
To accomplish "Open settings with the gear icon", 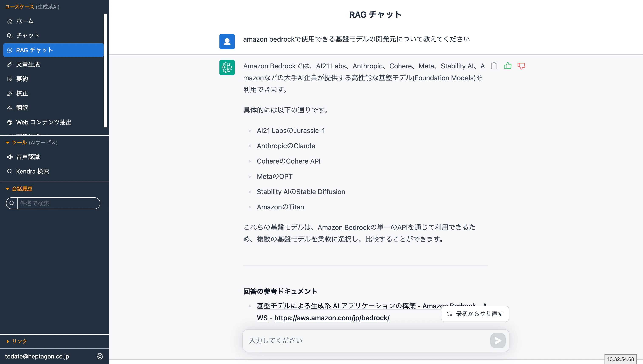I will click(100, 356).
